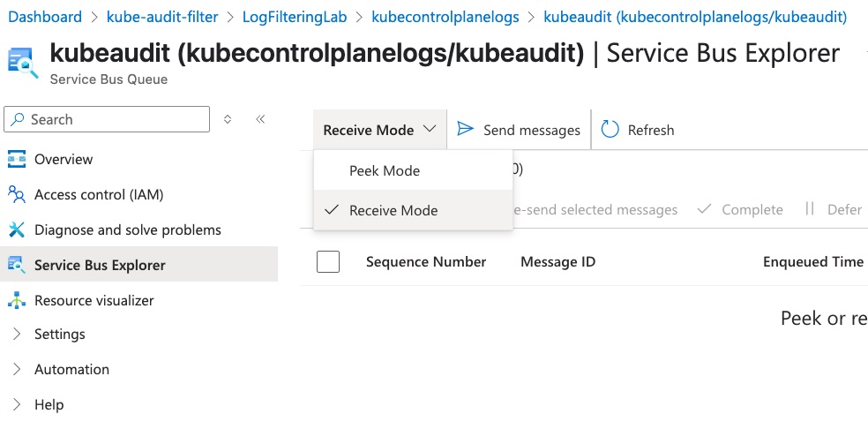Collapse the sidebar with double chevron icon
Viewport: 868px width, 429px height.
[260, 119]
